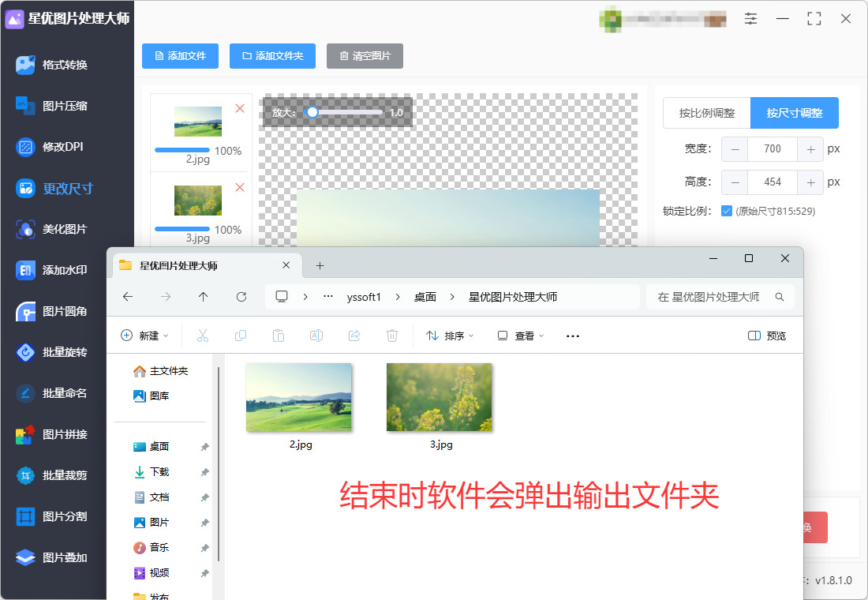Select the 星优图片处理大师 Explorer tab
Screen dimensions: 868x600
tap(205, 266)
